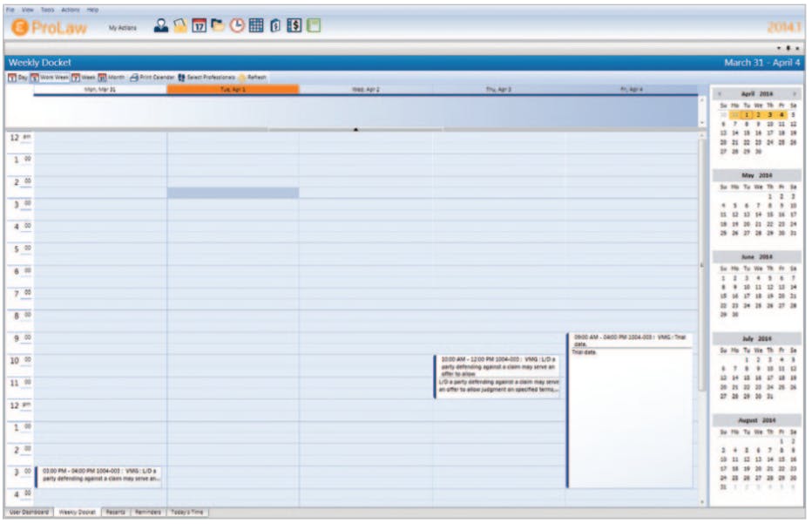Open the documents folder icon in toolbar
The image size is (812, 524).
[218, 25]
